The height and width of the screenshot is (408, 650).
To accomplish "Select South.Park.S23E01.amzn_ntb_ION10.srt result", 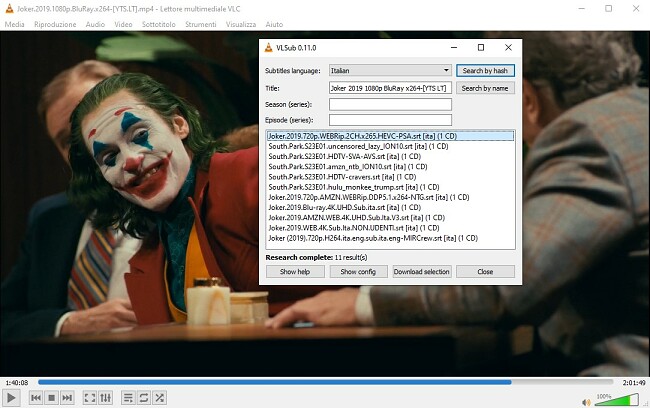I will pyautogui.click(x=390, y=167).
